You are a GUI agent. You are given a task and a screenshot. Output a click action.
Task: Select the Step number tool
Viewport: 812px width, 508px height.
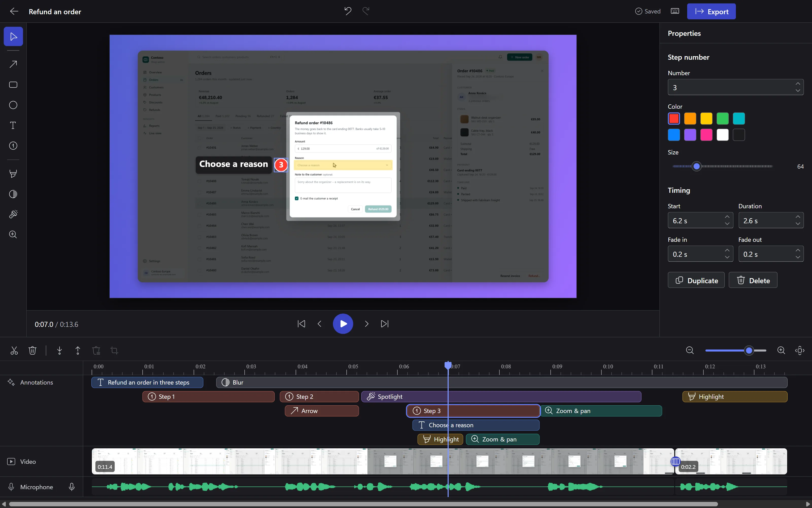click(13, 146)
